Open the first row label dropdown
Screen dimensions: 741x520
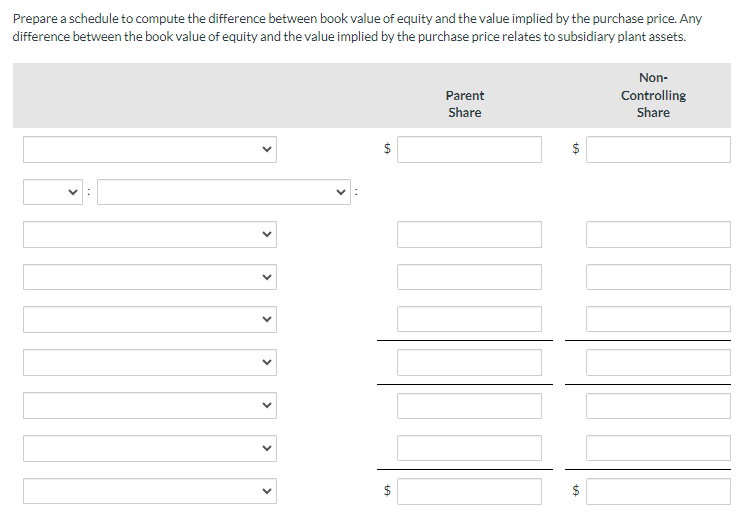[x=150, y=149]
